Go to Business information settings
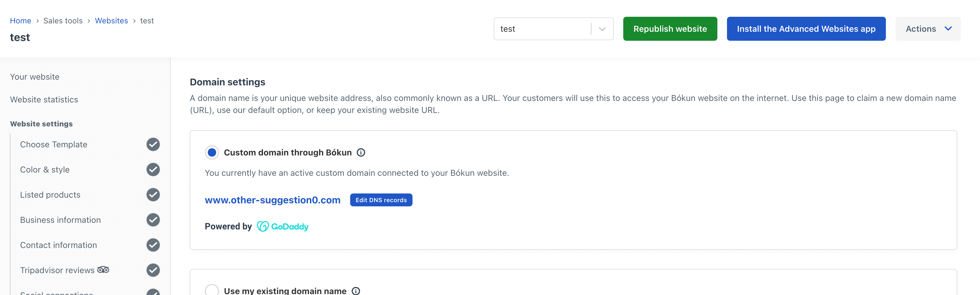This screenshot has height=295, width=980. tap(61, 220)
